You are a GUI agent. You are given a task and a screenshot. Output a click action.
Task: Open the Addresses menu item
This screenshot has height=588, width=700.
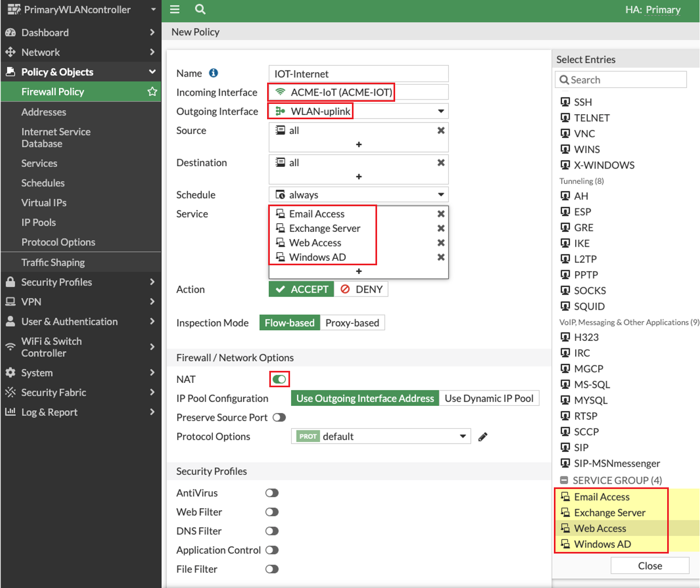coord(44,112)
